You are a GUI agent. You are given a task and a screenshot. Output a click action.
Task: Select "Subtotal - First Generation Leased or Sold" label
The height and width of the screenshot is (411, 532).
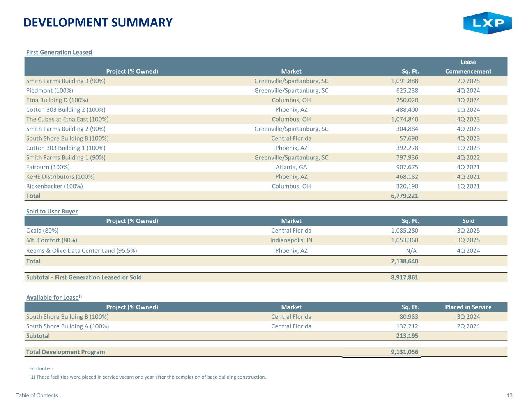(x=84, y=277)
